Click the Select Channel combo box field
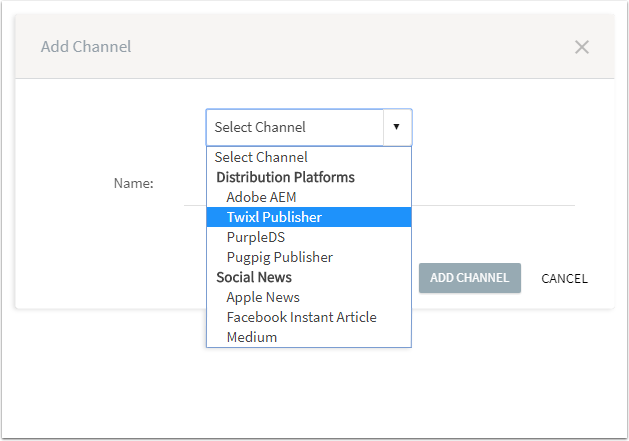629x441 pixels. [x=309, y=127]
